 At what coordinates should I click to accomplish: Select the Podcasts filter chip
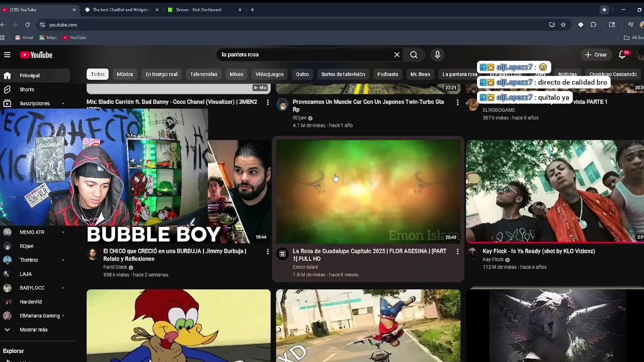[x=388, y=74]
